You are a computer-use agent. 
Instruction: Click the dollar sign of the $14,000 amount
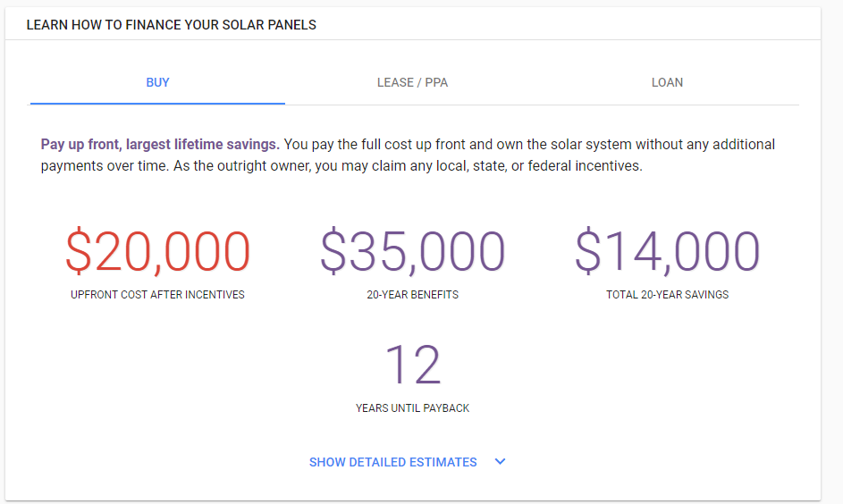tap(587, 251)
